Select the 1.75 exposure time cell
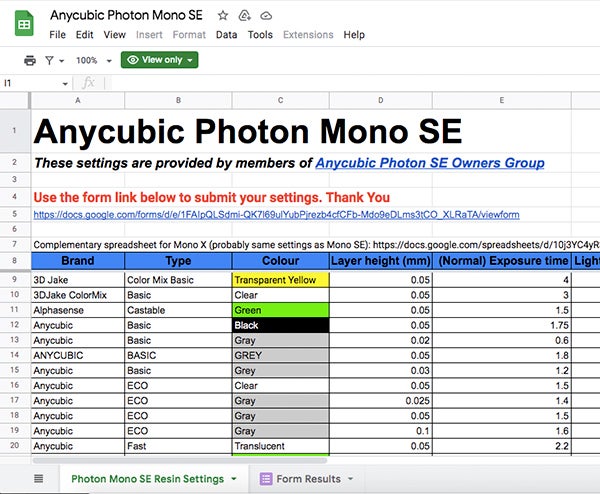The image size is (600, 494). 502,325
